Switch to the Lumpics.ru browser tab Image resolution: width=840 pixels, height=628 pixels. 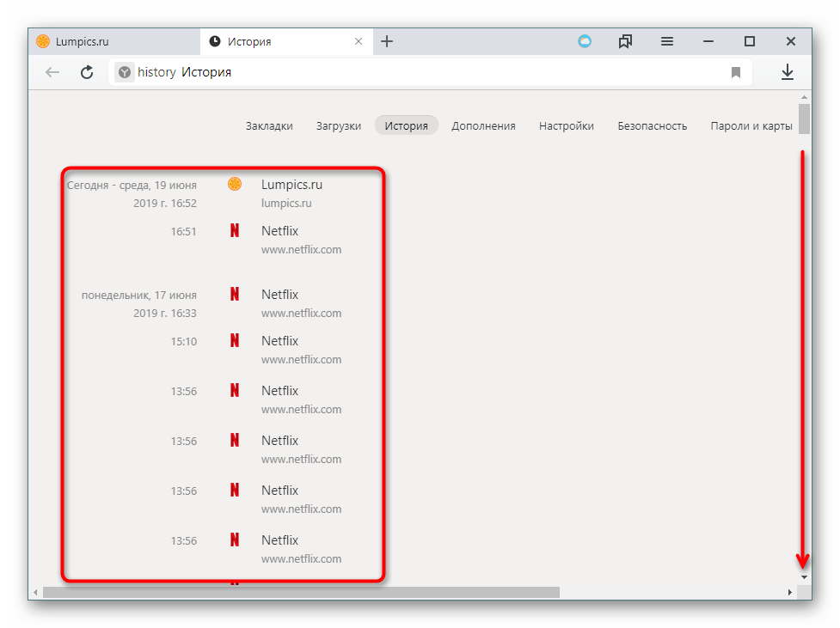[x=114, y=42]
